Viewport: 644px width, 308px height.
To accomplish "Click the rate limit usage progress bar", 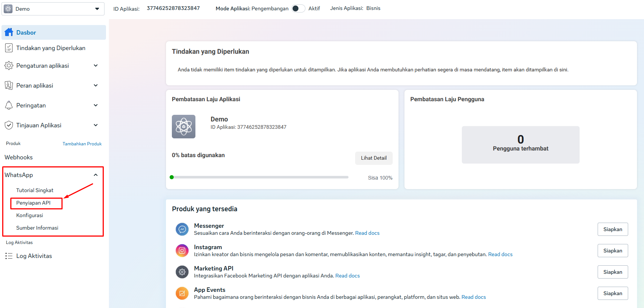I will pyautogui.click(x=259, y=177).
